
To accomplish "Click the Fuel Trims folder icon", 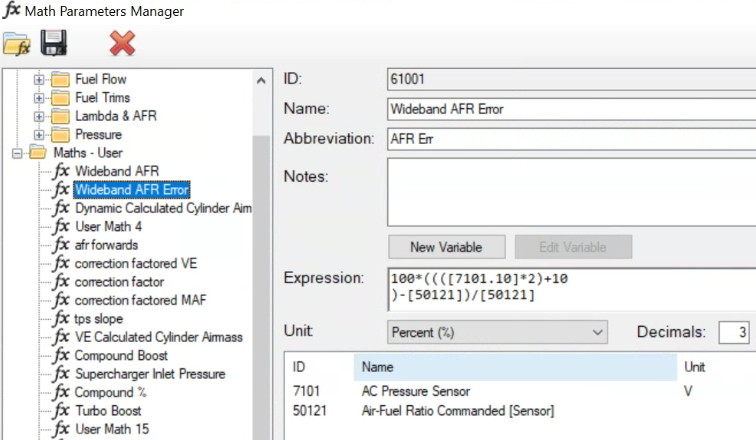I will click(x=60, y=98).
